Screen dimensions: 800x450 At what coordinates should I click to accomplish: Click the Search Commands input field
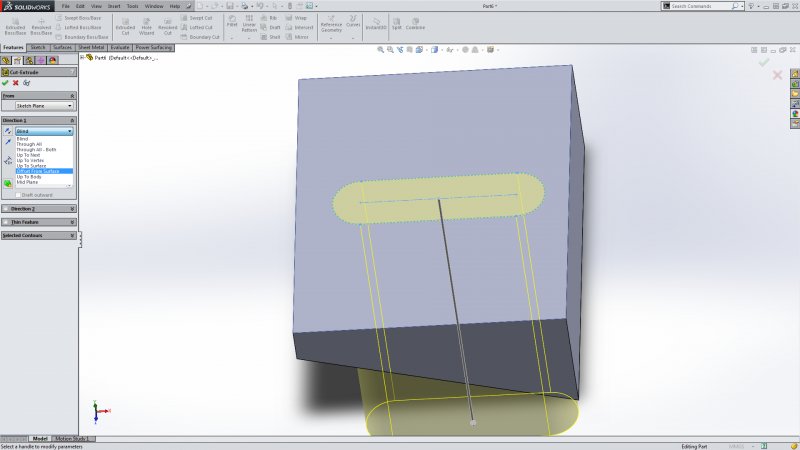(x=700, y=6)
